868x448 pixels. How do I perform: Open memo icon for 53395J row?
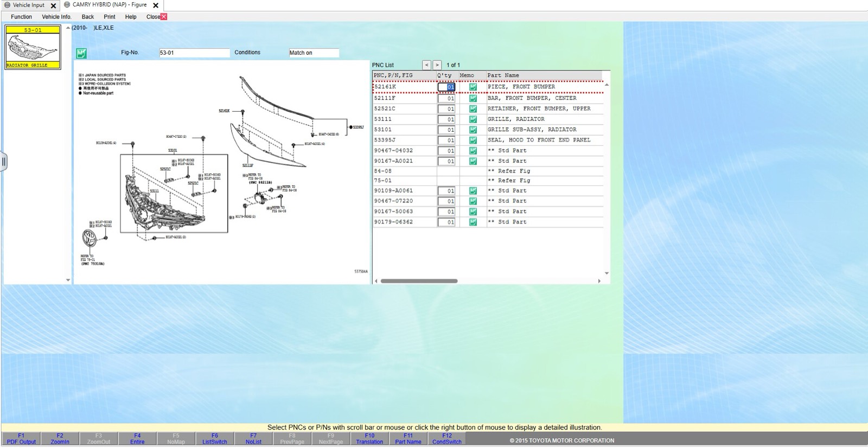pos(473,140)
